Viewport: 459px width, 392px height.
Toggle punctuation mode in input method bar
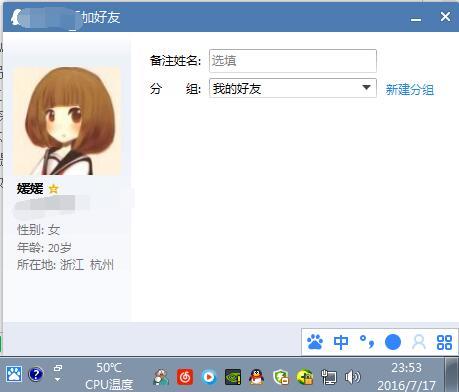[367, 342]
